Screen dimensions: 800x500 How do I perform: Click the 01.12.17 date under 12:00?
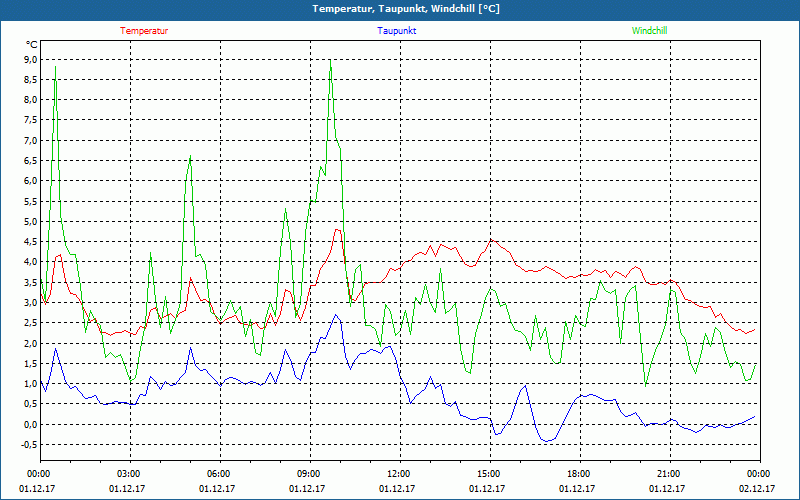[397, 489]
